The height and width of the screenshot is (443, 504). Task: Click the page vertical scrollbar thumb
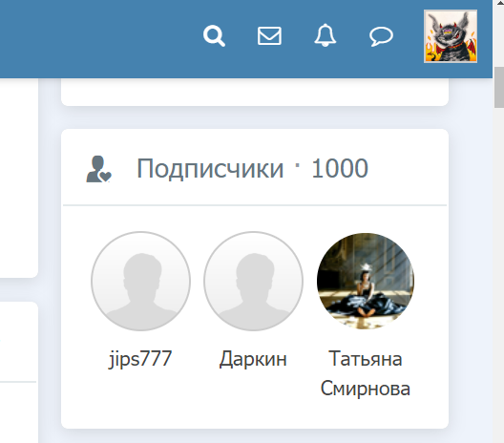click(x=499, y=88)
